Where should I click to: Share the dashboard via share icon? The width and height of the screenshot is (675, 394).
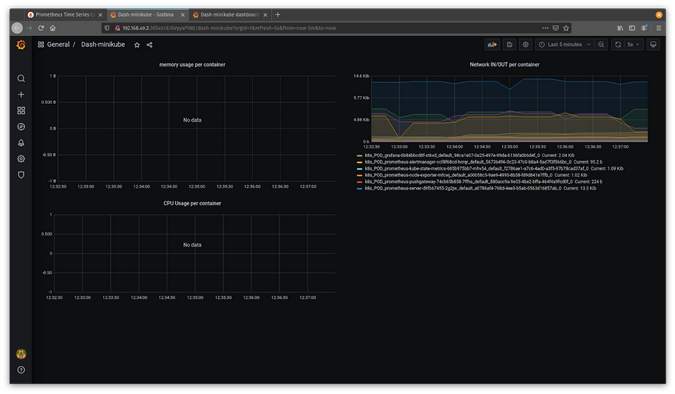pos(149,45)
